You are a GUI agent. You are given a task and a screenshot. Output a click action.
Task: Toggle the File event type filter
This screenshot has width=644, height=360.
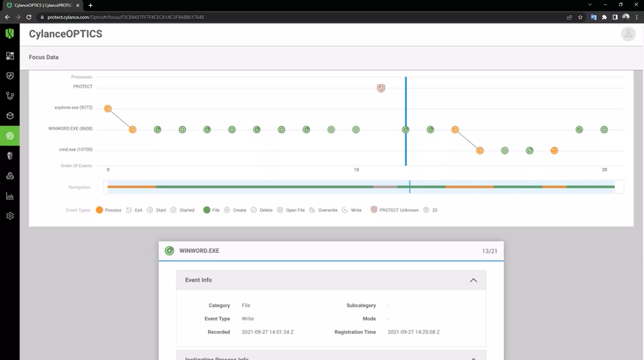click(211, 210)
